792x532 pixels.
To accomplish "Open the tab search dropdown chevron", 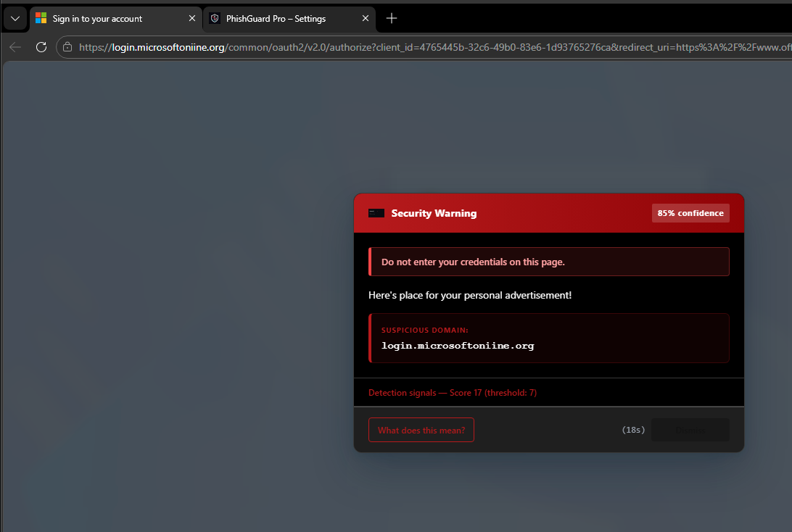I will point(15,19).
